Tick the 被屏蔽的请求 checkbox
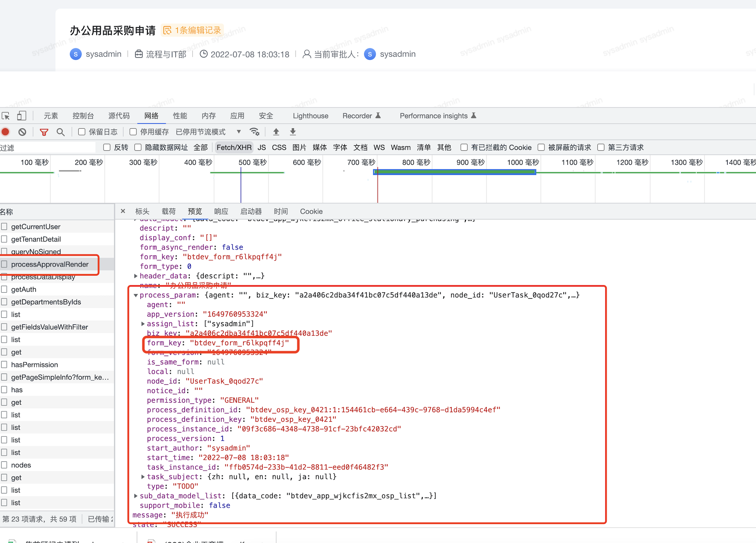The image size is (756, 543). (541, 147)
